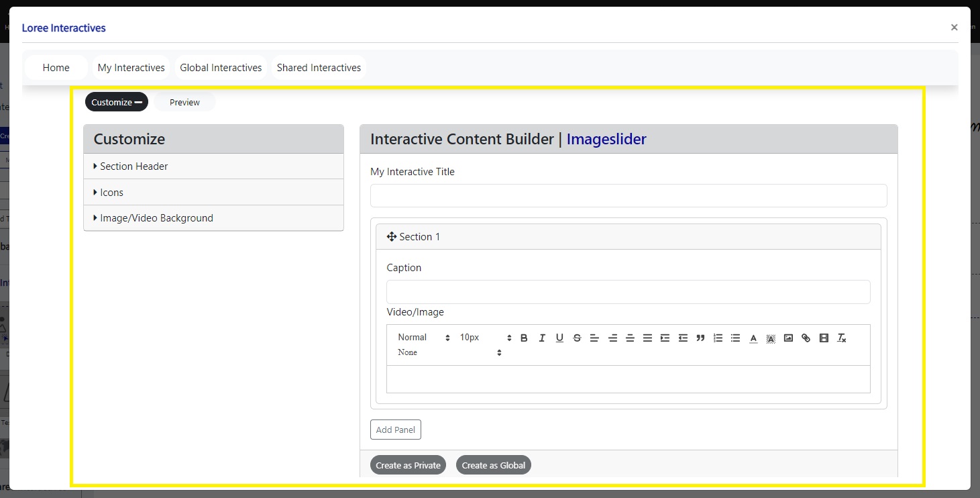Screen dimensions: 980x498
Task: Apply underline formatting in the editor
Action: (x=559, y=338)
